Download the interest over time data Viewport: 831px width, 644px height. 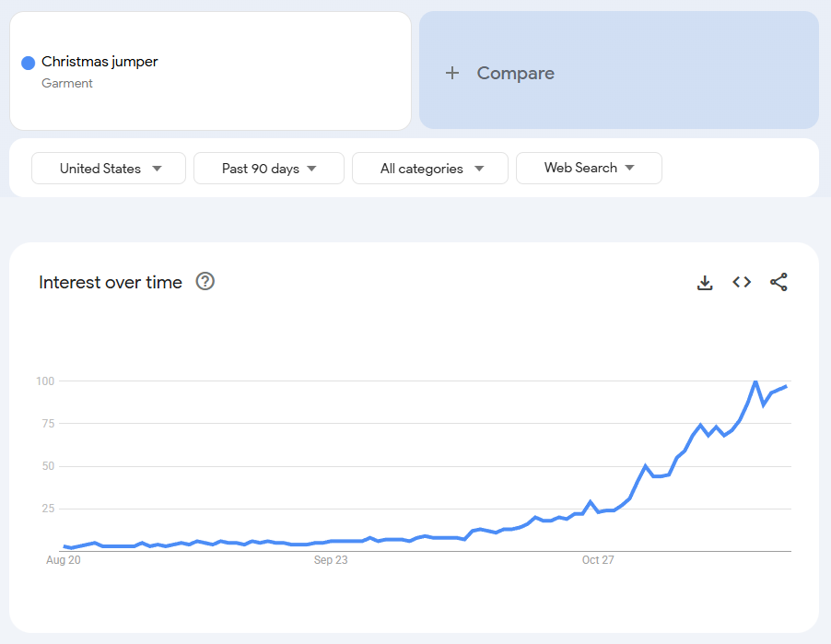click(705, 283)
